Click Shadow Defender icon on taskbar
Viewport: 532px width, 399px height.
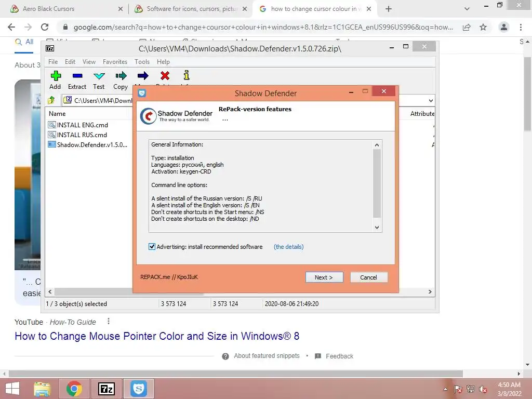click(x=138, y=389)
